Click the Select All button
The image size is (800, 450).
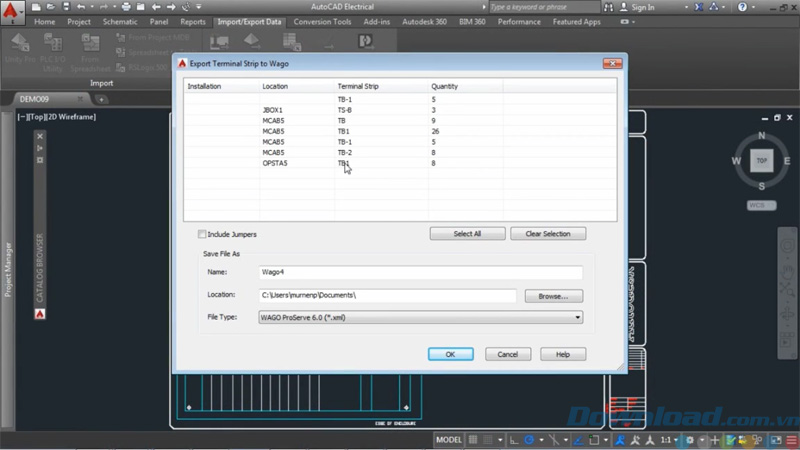467,234
